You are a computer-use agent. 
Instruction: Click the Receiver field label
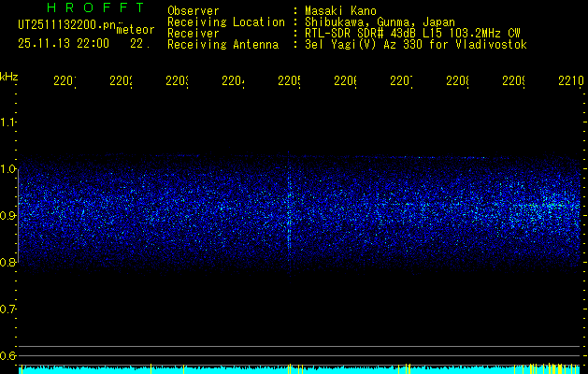pos(194,34)
